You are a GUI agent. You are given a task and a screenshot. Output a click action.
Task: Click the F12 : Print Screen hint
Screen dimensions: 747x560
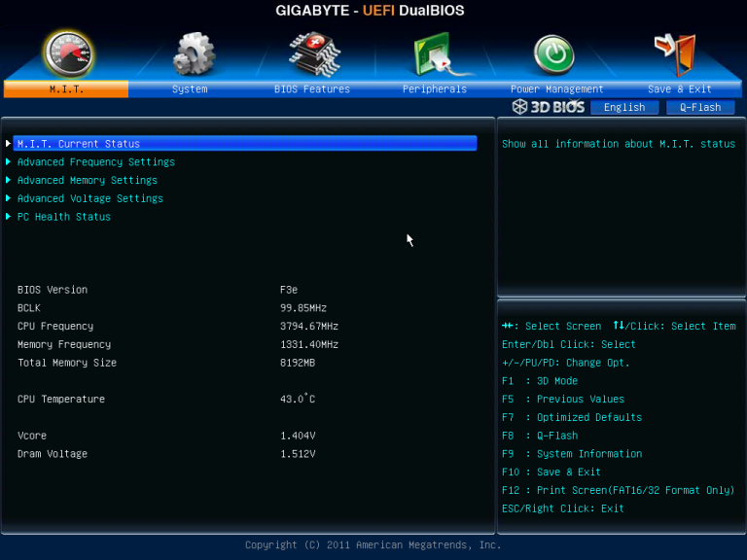coord(618,490)
